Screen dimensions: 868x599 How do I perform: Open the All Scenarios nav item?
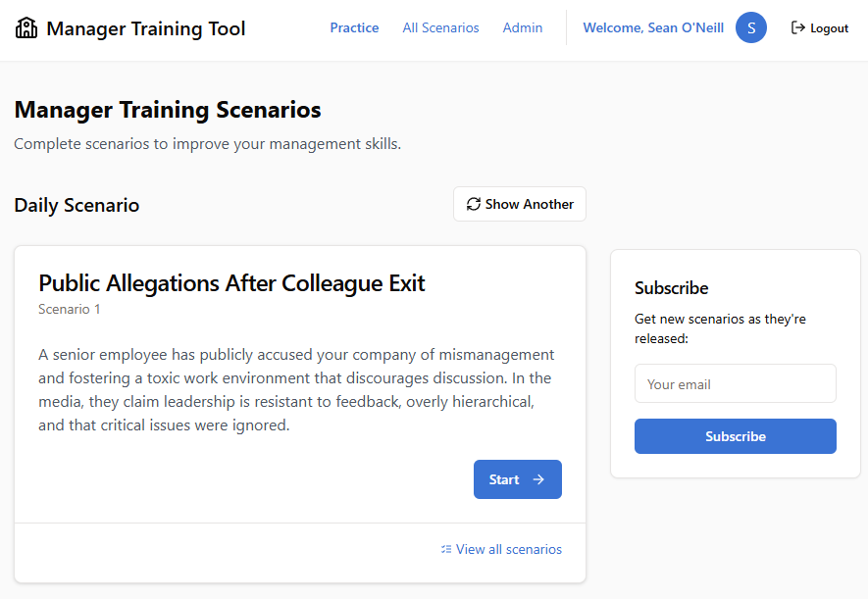(x=440, y=27)
